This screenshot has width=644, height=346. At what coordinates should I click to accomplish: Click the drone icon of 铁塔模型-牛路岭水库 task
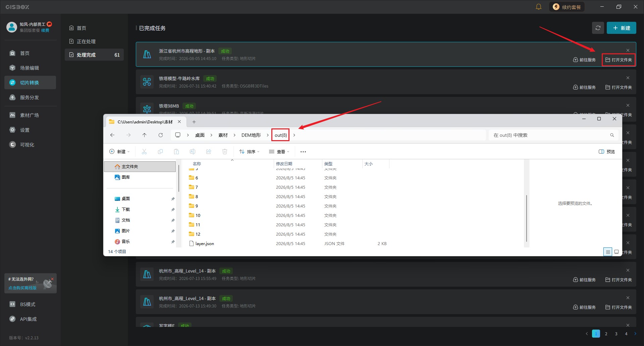(147, 82)
